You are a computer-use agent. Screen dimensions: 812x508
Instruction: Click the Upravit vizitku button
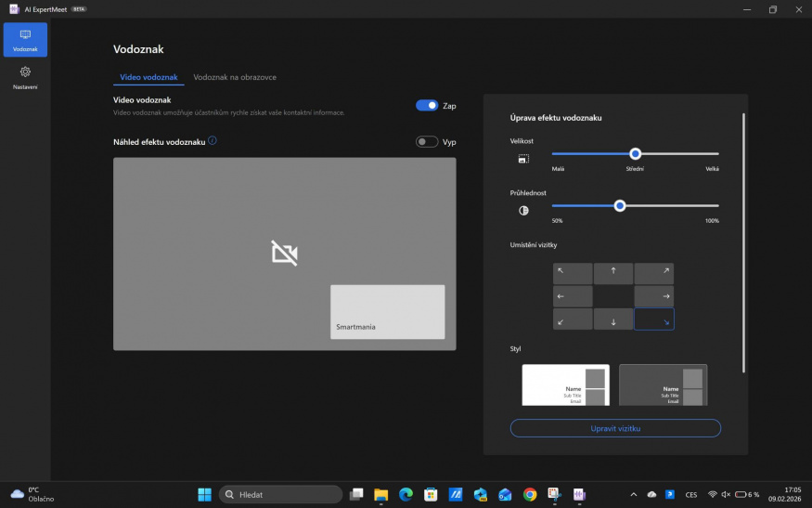(x=615, y=428)
